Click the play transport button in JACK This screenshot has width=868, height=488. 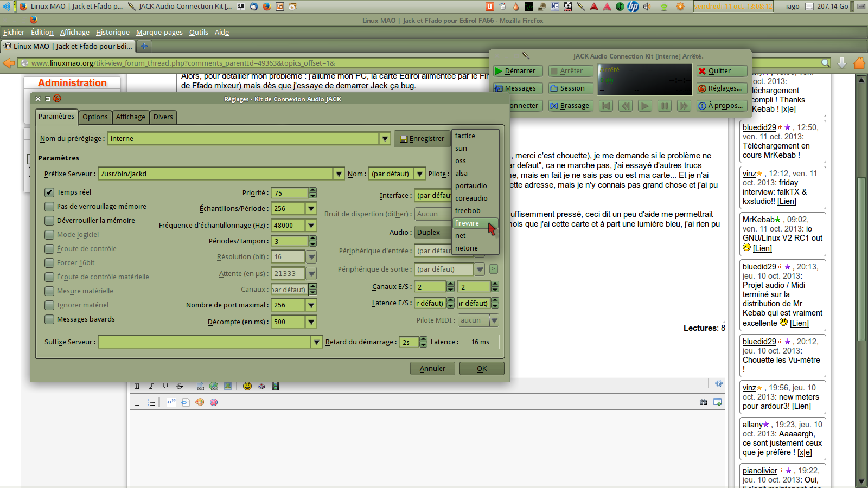tap(645, 106)
